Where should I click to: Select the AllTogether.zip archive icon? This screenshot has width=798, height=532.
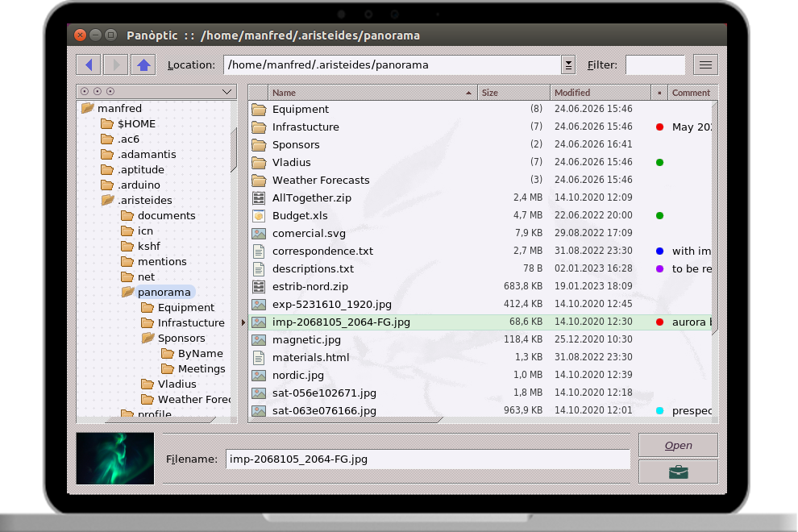click(259, 198)
